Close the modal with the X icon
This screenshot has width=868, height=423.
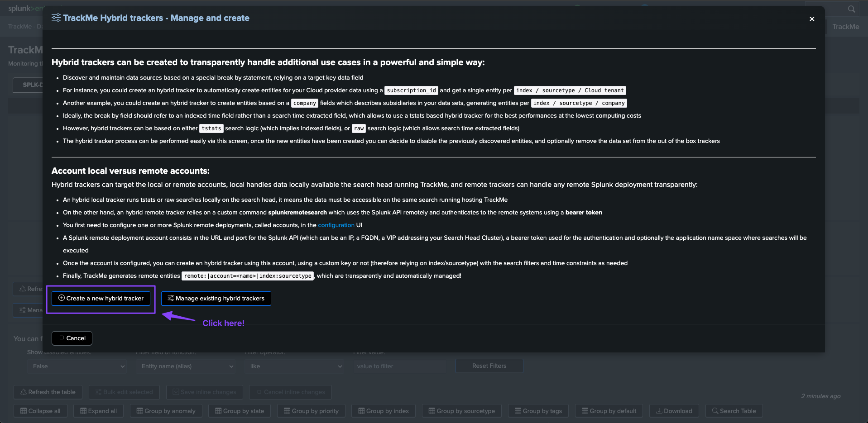tap(811, 19)
